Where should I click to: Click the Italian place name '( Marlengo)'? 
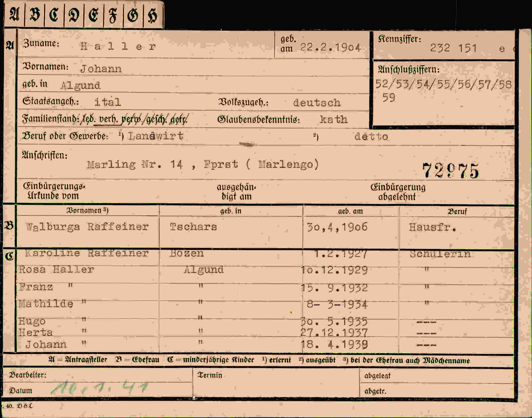tap(282, 164)
